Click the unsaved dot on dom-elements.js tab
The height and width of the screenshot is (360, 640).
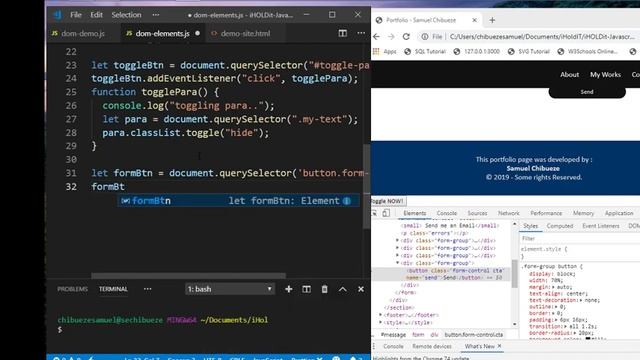coord(198,33)
